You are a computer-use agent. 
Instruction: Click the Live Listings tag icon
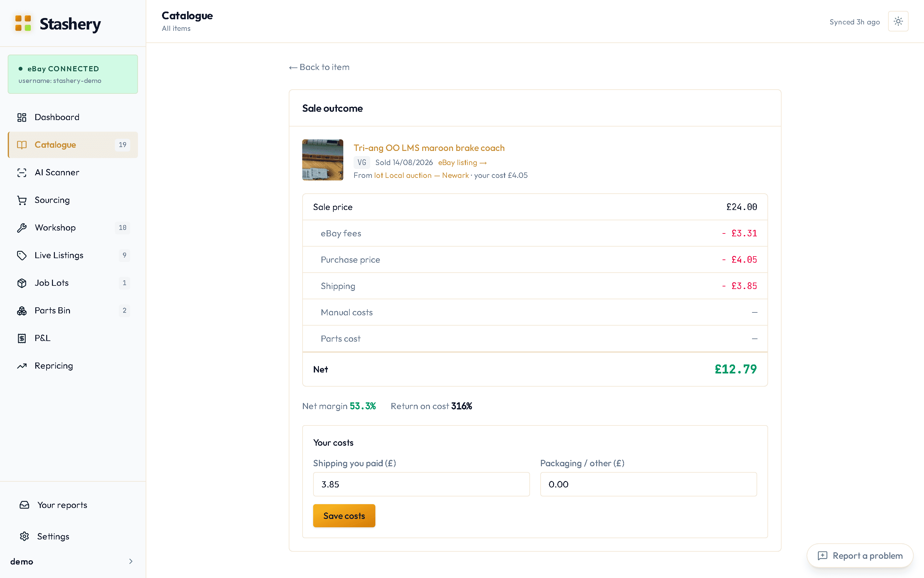coord(22,255)
